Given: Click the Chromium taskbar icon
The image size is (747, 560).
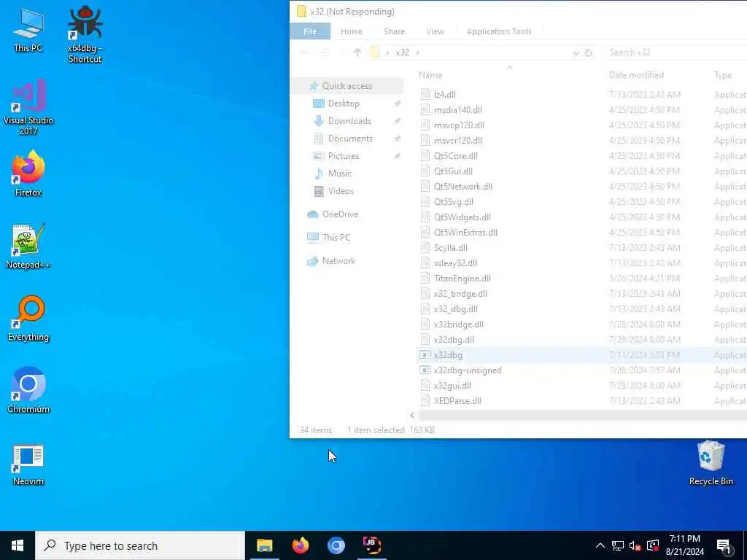Looking at the screenshot, I should pyautogui.click(x=336, y=545).
